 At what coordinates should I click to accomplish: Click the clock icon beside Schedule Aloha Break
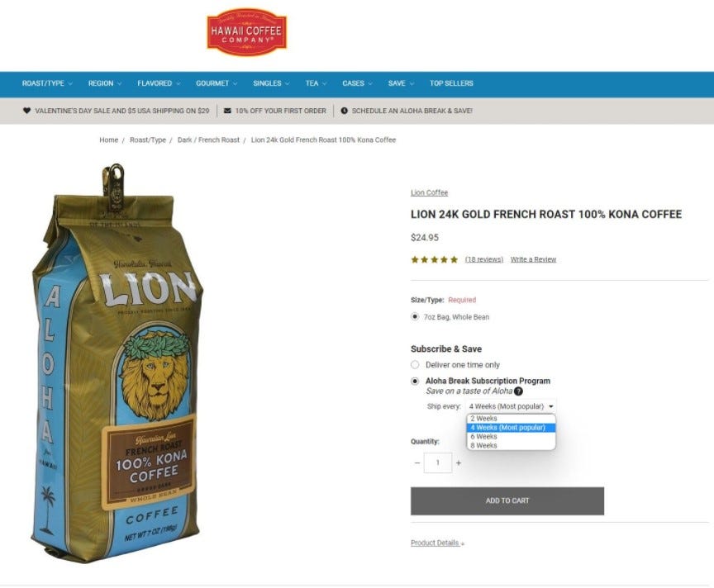click(x=345, y=111)
